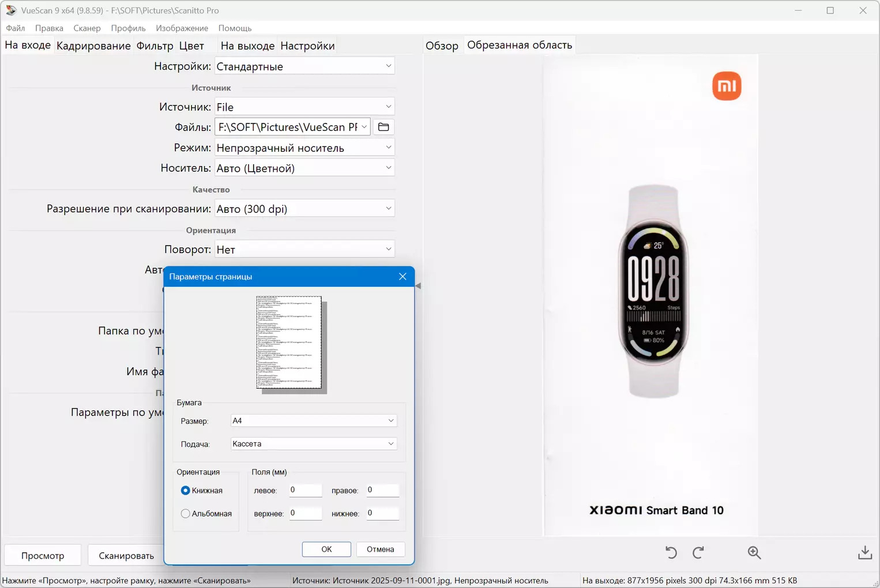
Task: Switch to the Фильтр tab
Action: point(155,46)
